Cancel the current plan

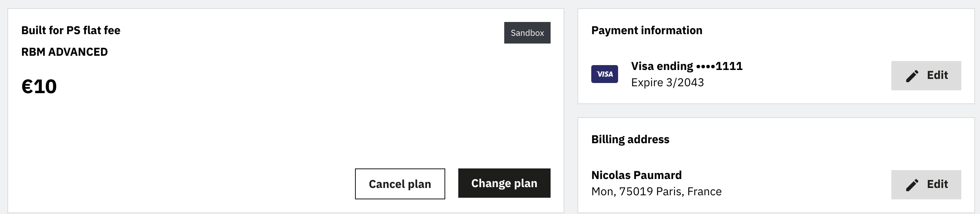400,184
